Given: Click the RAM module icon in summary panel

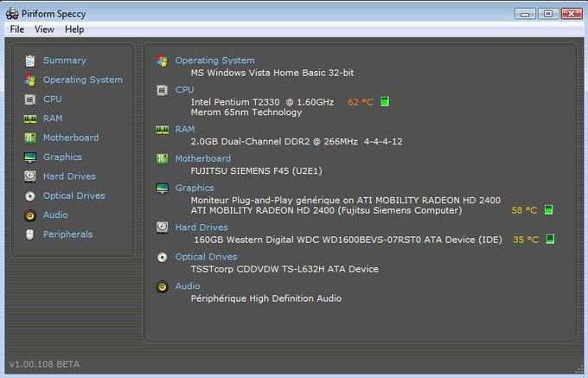Looking at the screenshot, I should coord(162,130).
